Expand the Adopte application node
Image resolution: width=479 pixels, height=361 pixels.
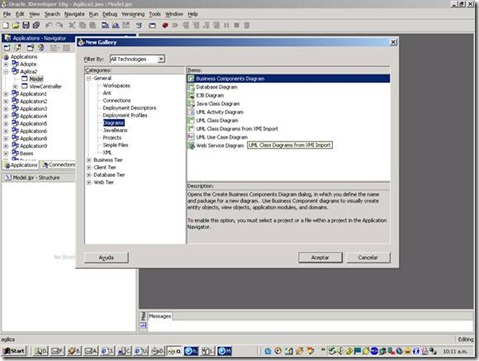[6, 64]
